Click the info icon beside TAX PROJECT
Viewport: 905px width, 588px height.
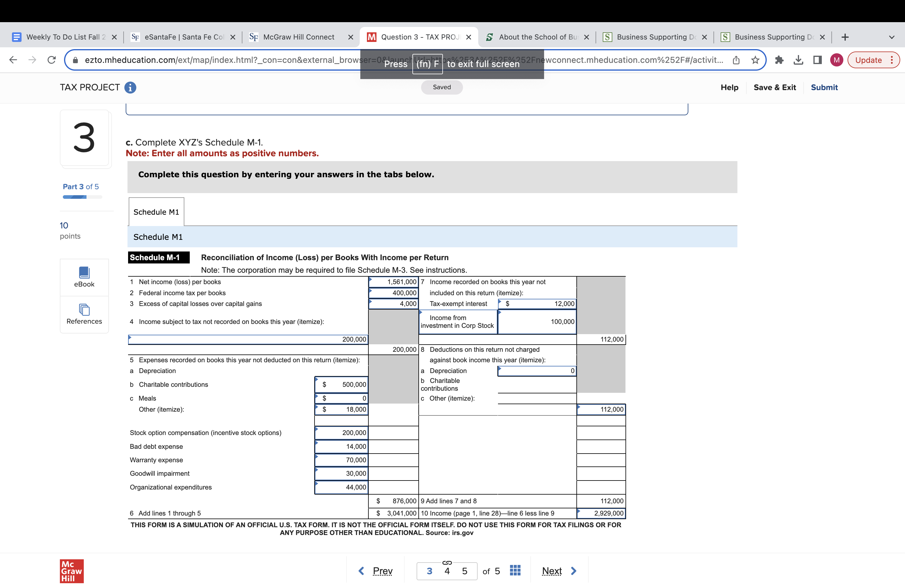130,87
